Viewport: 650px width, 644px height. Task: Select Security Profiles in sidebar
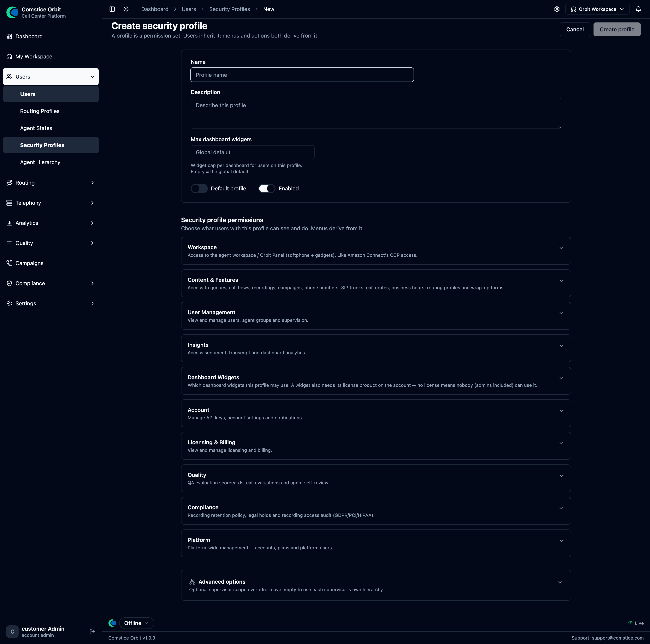(x=51, y=145)
